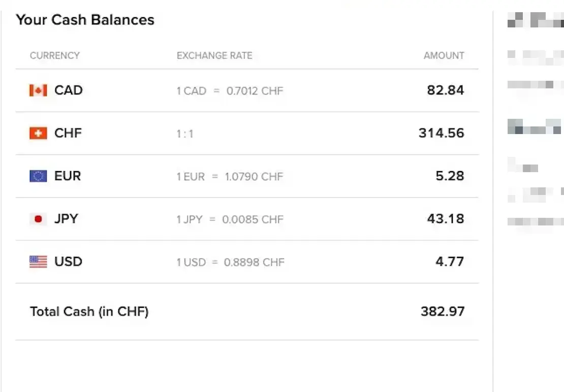
Task: Click the USD amount 4.77
Action: click(x=449, y=262)
